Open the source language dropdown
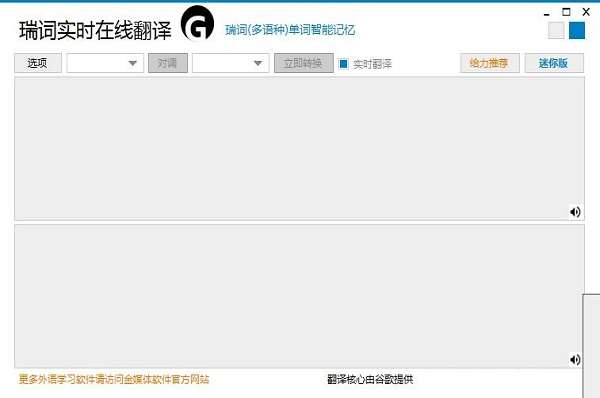Image resolution: width=600 pixels, height=398 pixels. pos(105,63)
